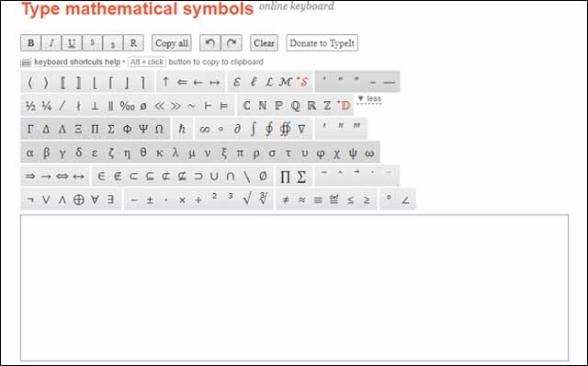The image size is (588, 366).
Task: Insert the intersection ∩ symbol
Action: coord(231,176)
